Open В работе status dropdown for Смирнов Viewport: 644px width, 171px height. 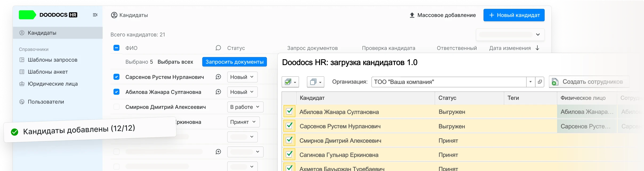[x=245, y=107]
